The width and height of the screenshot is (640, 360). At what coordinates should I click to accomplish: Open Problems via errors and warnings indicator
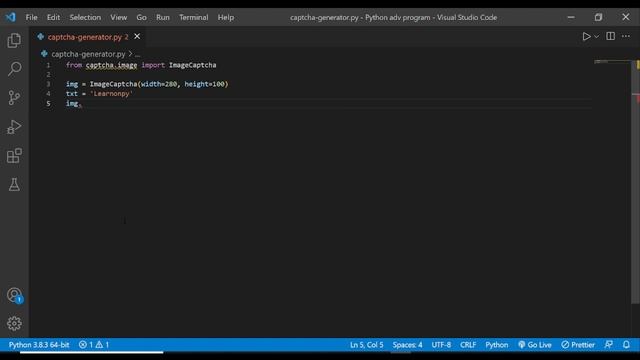(x=94, y=345)
